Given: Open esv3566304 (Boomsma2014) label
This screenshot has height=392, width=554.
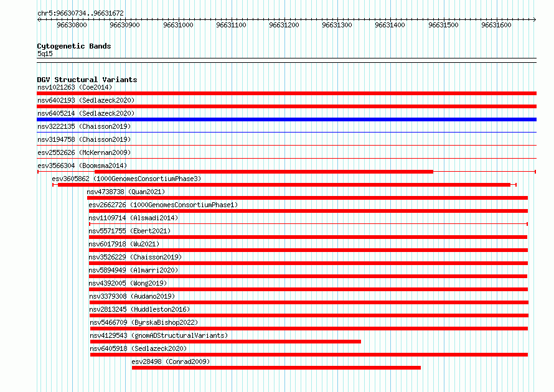Looking at the screenshot, I should pos(82,166).
